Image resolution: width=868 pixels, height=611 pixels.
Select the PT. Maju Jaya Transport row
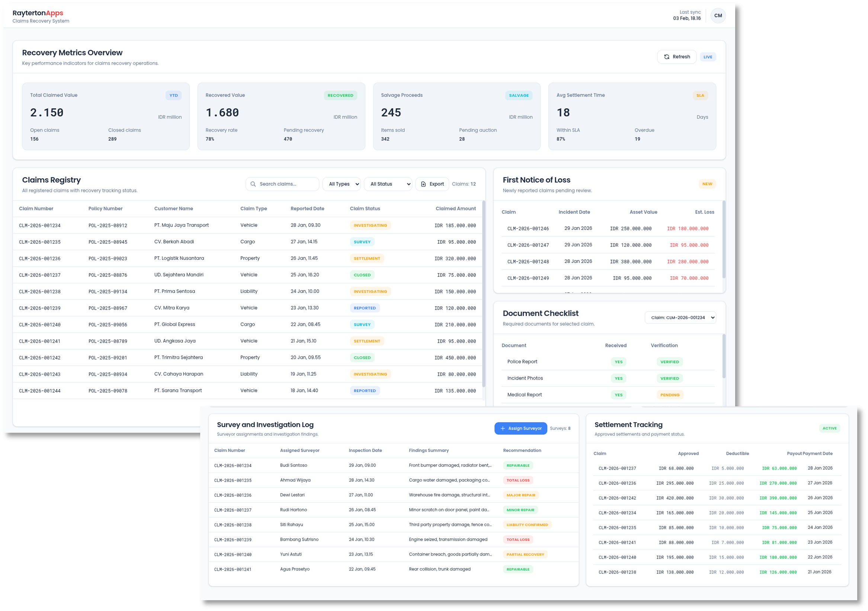(182, 225)
